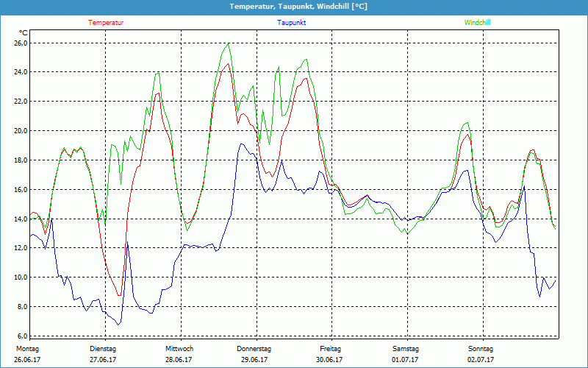
Task: Click the blue Taupunkt legend label
Action: [x=292, y=23]
